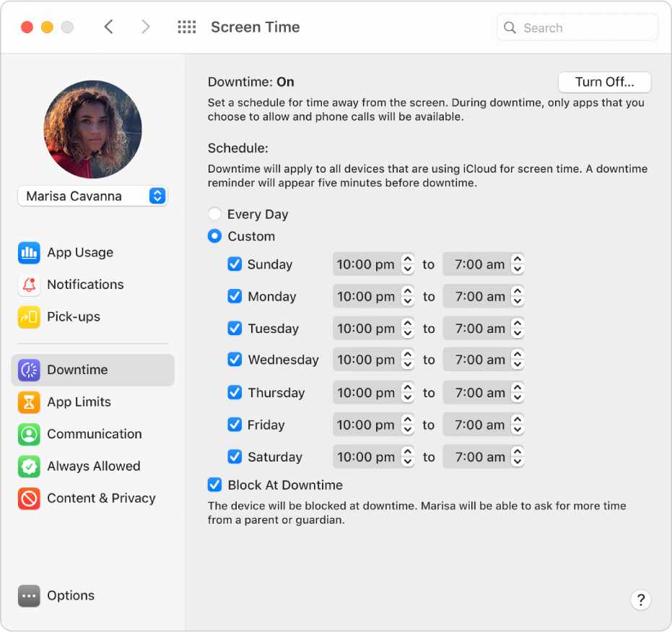This screenshot has width=672, height=632.
Task: Adjust Friday end time stepper arrows
Action: click(x=517, y=425)
